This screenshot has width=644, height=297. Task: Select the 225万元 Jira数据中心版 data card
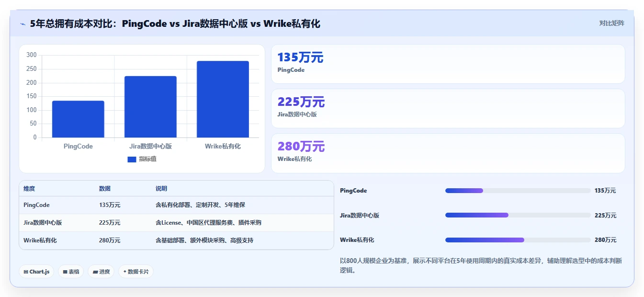(x=448, y=109)
